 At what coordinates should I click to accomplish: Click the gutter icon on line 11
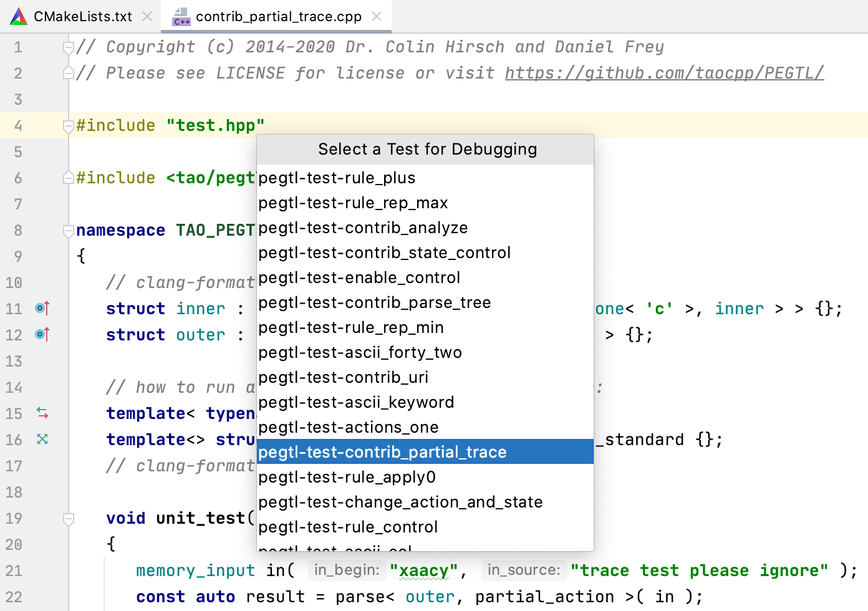[41, 308]
